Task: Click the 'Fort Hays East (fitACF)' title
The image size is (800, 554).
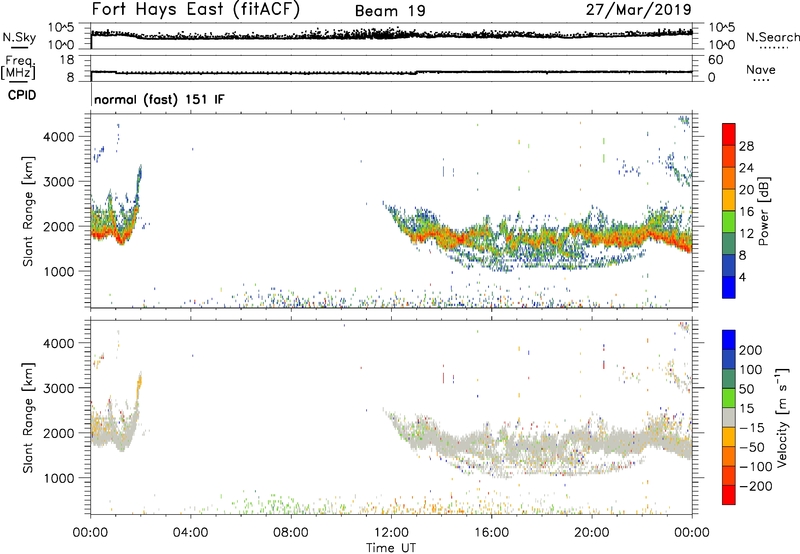Action: (x=195, y=10)
